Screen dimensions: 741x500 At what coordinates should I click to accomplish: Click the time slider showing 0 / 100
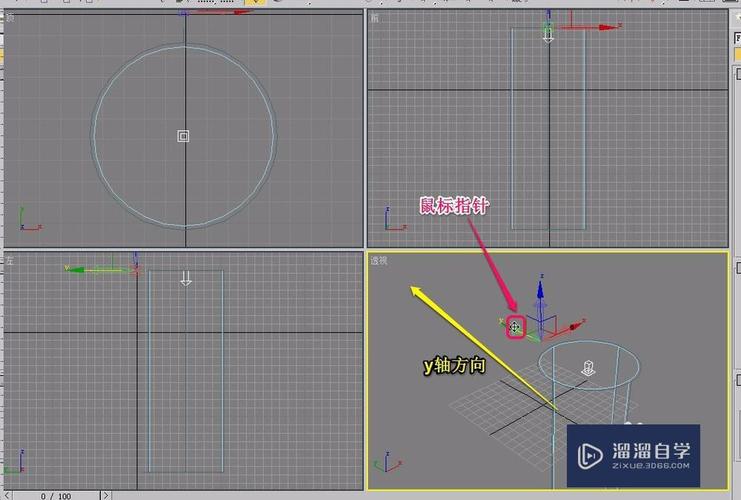click(x=56, y=496)
